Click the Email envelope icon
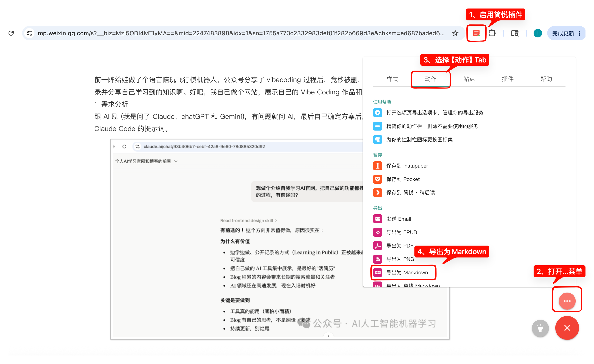 click(x=377, y=219)
